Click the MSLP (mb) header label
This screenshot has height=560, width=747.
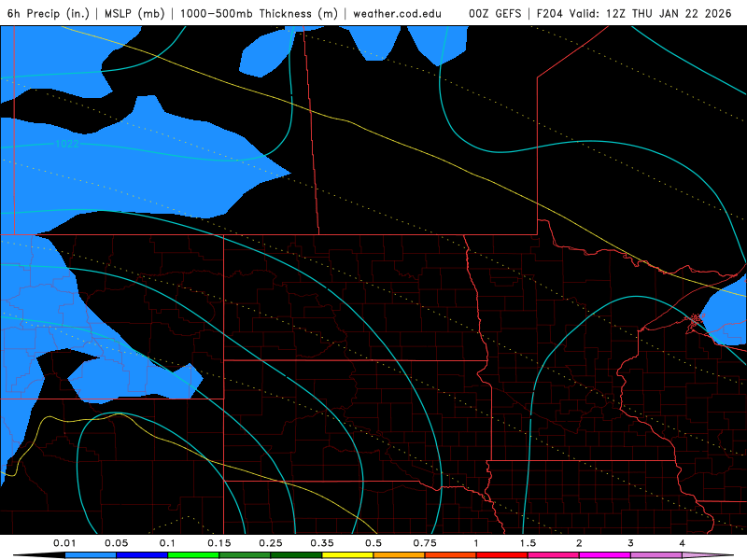[x=134, y=13]
